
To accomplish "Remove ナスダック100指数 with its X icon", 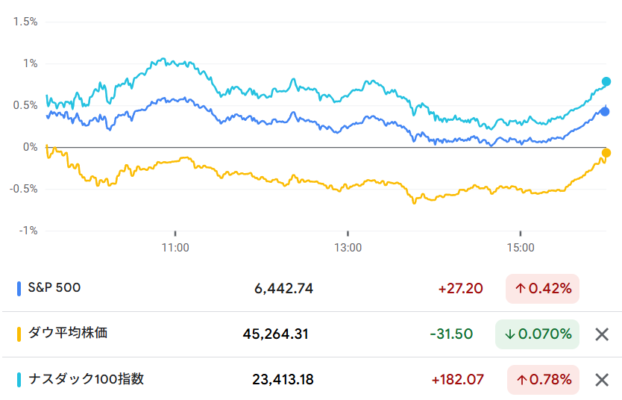I will pos(602,380).
